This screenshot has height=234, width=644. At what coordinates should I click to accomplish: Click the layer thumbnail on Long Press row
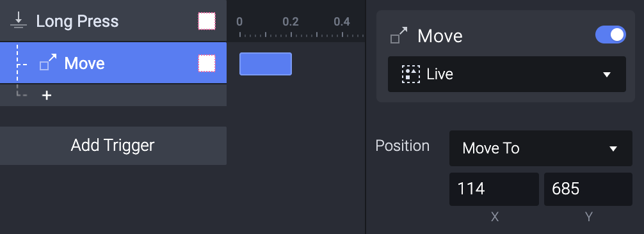click(207, 21)
